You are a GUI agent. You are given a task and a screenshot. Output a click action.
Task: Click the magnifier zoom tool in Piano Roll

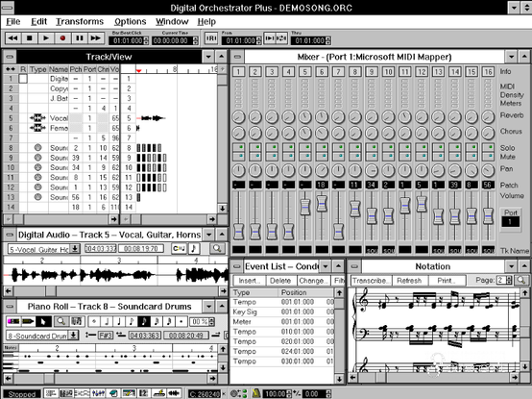pos(61,321)
